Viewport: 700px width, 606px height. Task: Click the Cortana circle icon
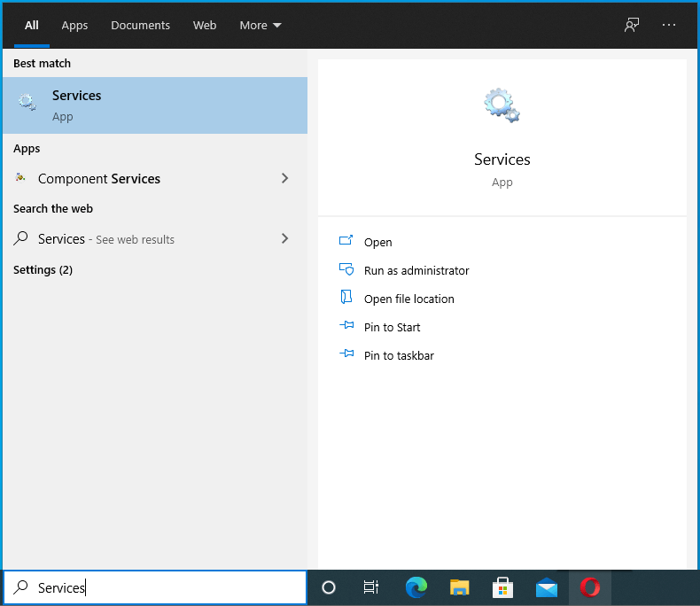pos(329,587)
